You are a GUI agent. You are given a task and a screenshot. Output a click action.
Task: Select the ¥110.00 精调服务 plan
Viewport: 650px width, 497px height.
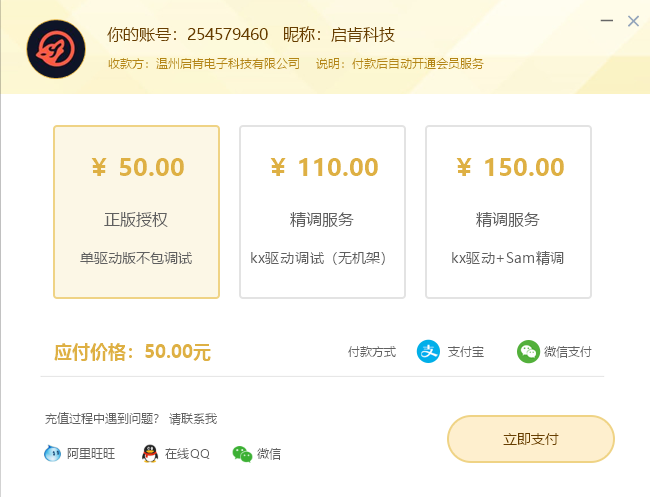[x=323, y=212]
